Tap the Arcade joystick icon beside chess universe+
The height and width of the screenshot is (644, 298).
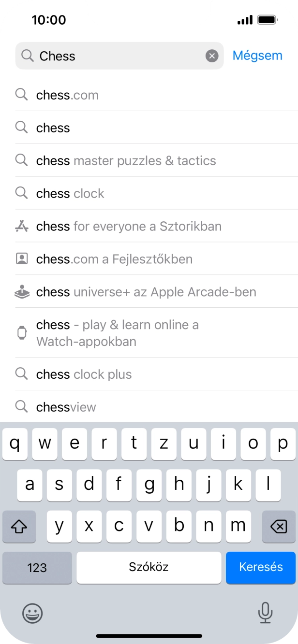pos(21,292)
